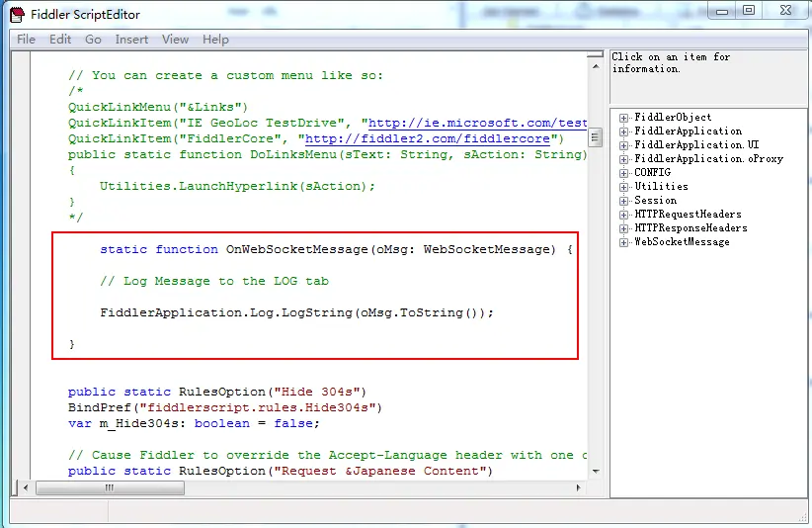812x528 pixels.
Task: Select CONFIG in the class tree
Action: pyautogui.click(x=653, y=173)
